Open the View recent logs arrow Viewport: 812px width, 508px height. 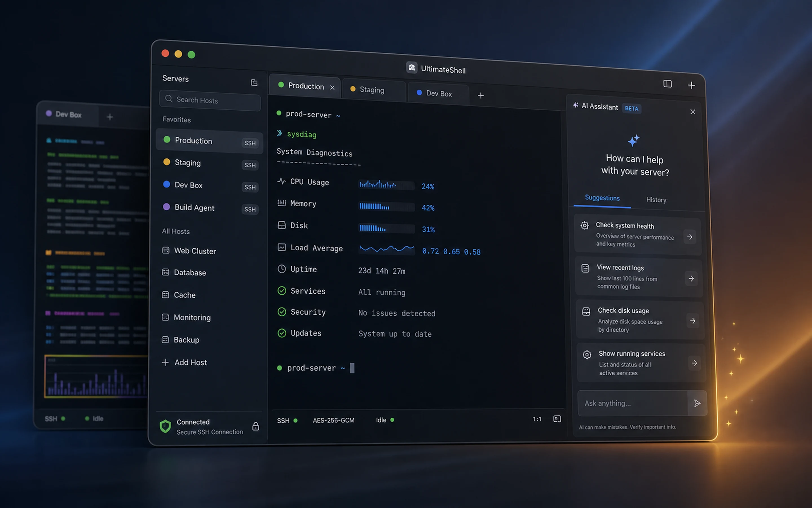click(691, 279)
